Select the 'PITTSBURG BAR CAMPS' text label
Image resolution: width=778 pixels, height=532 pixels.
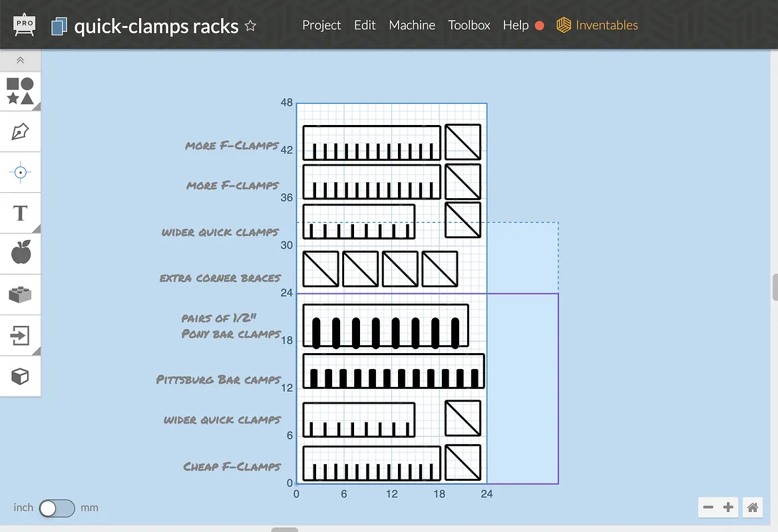click(x=219, y=380)
